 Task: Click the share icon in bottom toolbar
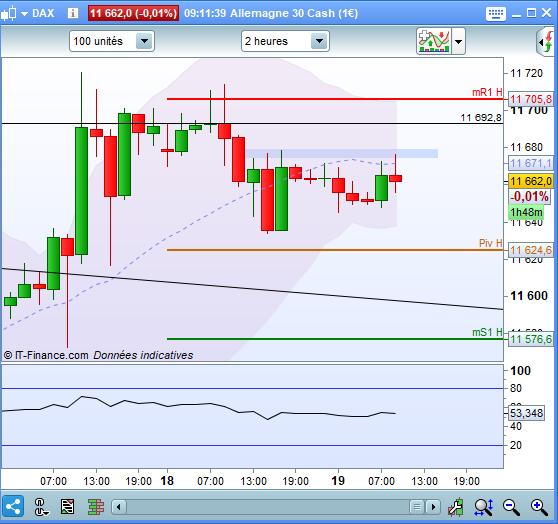(13, 506)
